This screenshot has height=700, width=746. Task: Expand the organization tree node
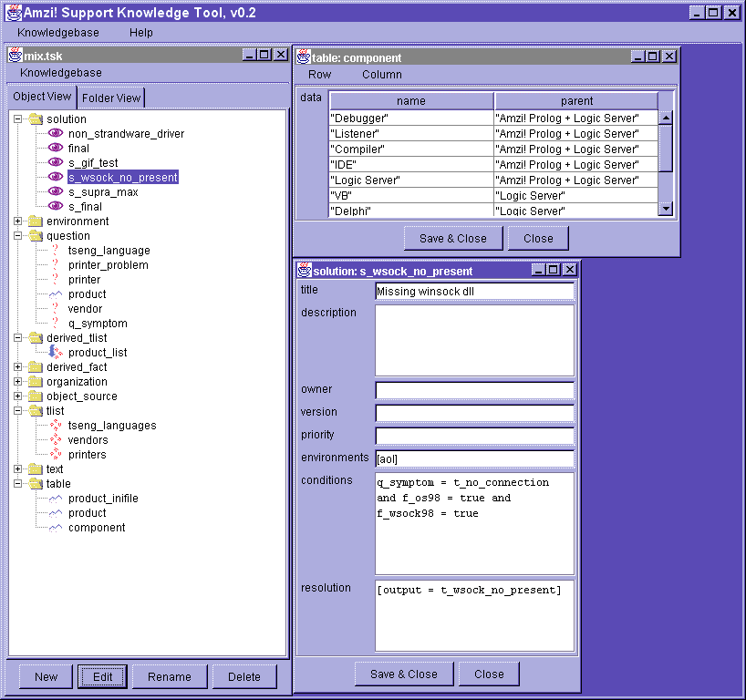[x=17, y=381]
